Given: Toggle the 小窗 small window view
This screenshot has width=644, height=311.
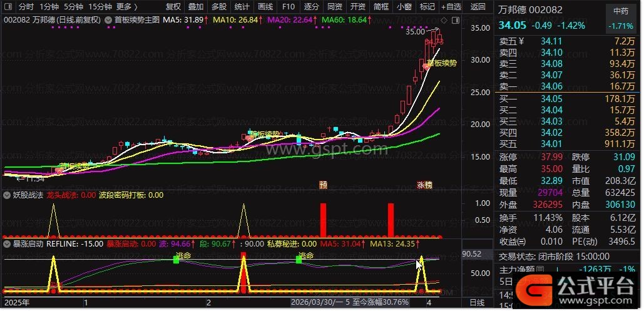Looking at the screenshot, I should click(x=404, y=7).
